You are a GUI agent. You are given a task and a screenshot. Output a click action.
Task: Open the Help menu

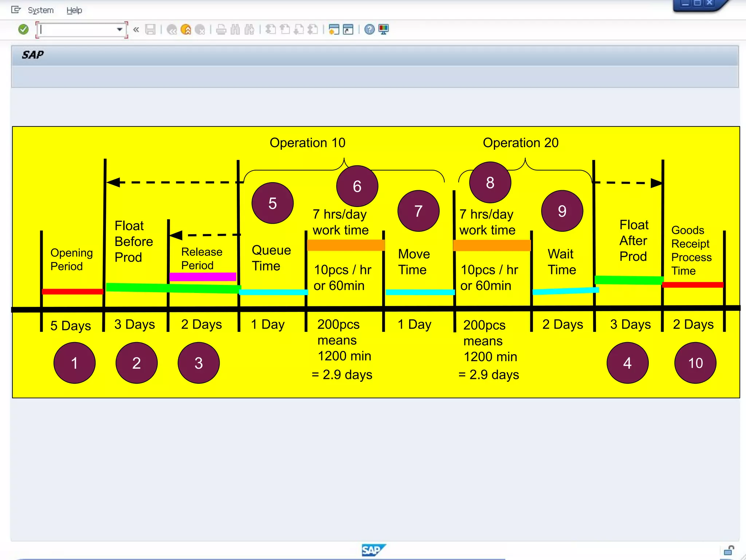click(x=74, y=10)
